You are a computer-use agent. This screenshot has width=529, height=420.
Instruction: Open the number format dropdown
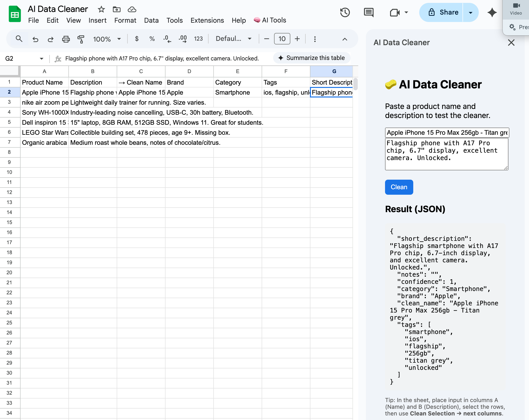198,39
